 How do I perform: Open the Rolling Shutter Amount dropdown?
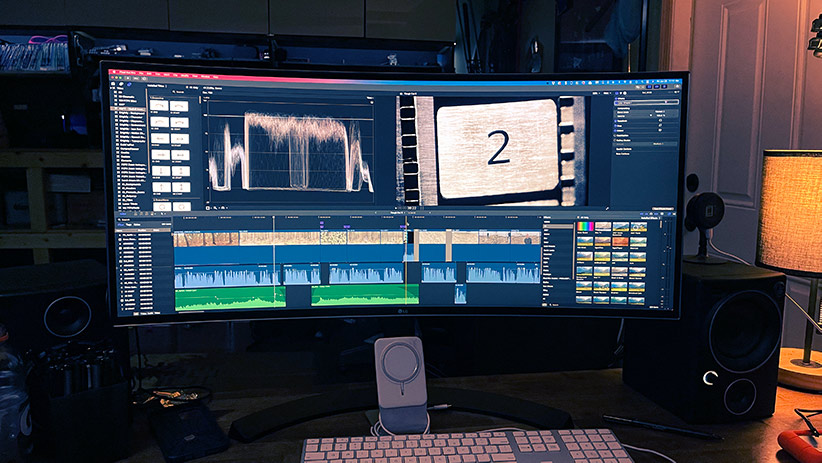coord(658,144)
